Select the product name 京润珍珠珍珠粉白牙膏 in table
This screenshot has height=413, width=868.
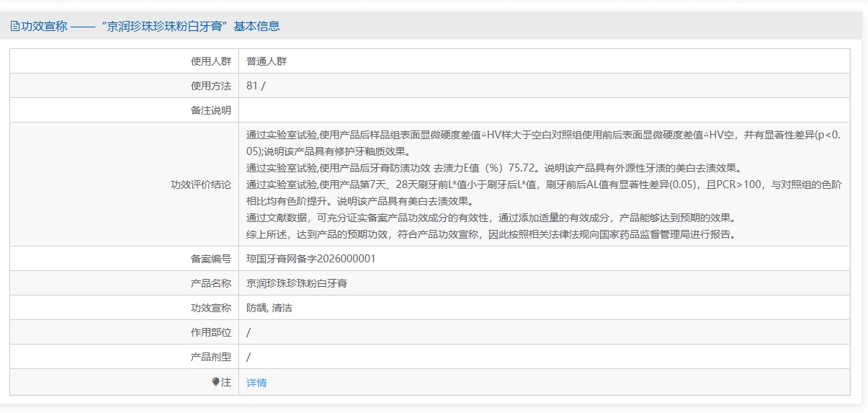pyautogui.click(x=297, y=283)
